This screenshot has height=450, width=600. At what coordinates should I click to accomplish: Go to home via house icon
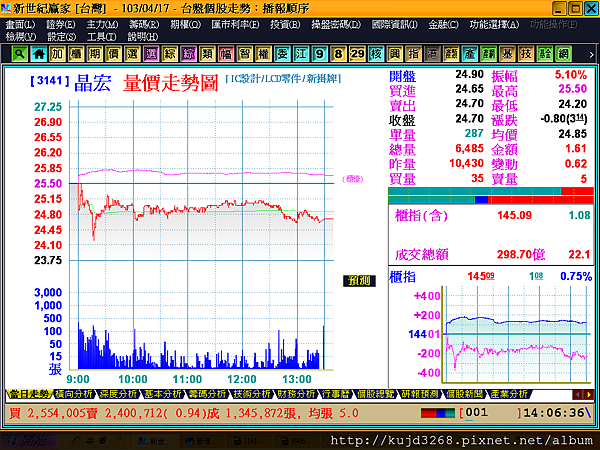(38, 54)
